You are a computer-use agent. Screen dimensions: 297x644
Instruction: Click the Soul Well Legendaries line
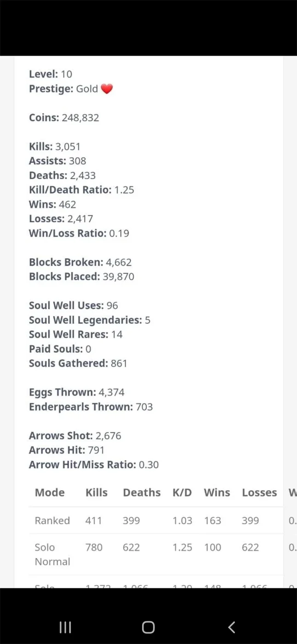click(90, 320)
